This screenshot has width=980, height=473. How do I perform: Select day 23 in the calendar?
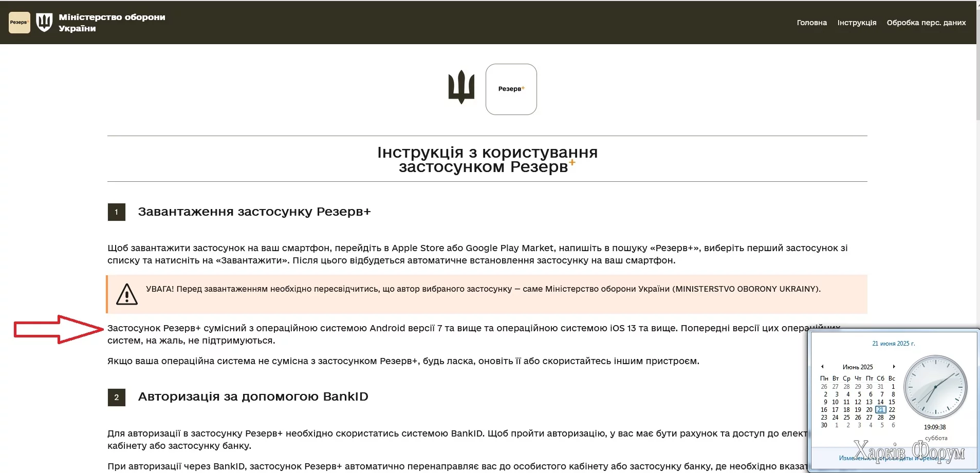click(824, 418)
